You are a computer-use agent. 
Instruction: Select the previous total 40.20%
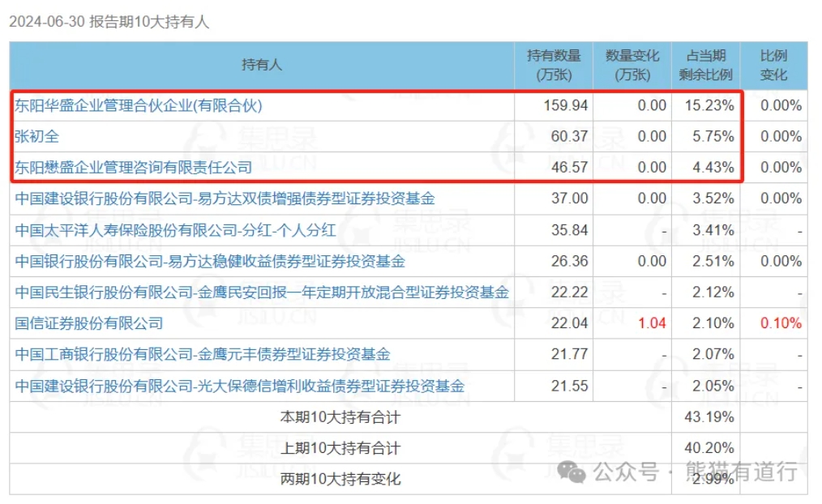(709, 448)
